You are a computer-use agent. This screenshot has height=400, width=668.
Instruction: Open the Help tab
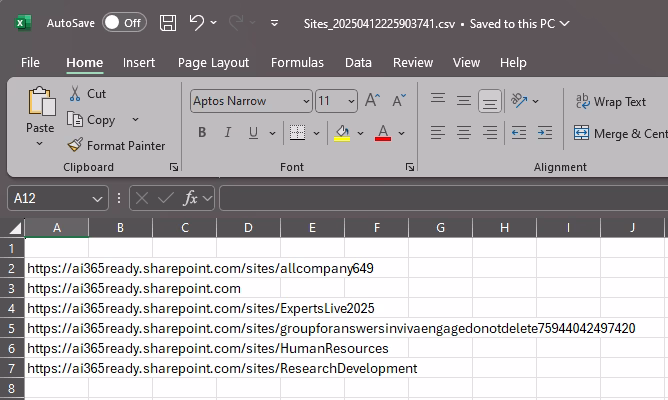pyautogui.click(x=513, y=63)
